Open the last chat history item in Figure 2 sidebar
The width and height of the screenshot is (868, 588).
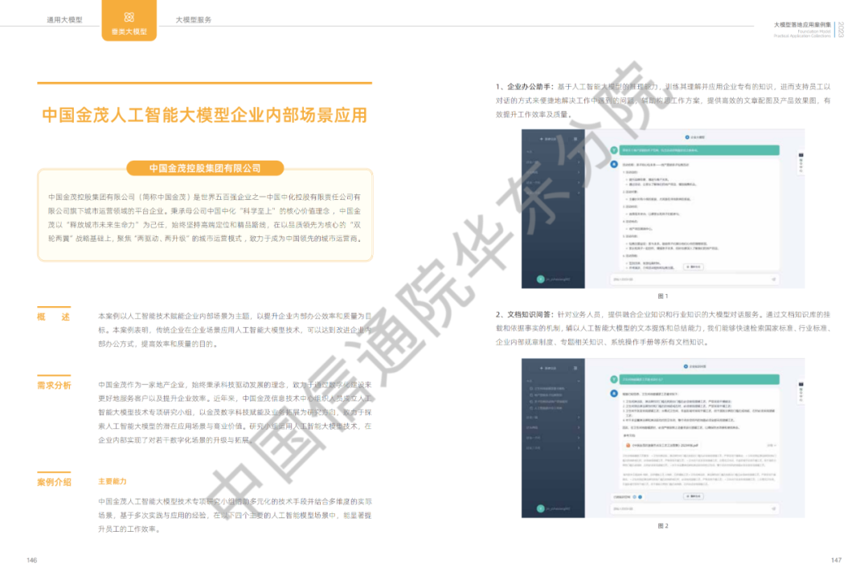(x=546, y=408)
